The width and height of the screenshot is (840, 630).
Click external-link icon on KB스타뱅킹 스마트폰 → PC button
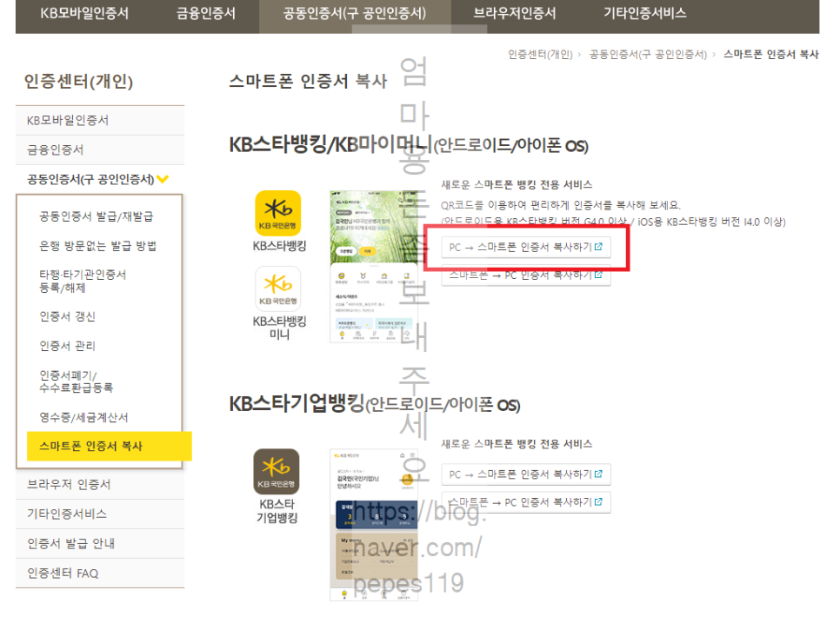[x=598, y=275]
